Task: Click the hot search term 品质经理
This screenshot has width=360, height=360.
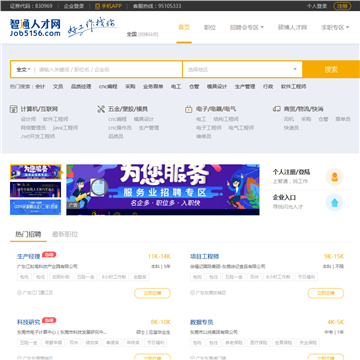Action: coord(81,86)
